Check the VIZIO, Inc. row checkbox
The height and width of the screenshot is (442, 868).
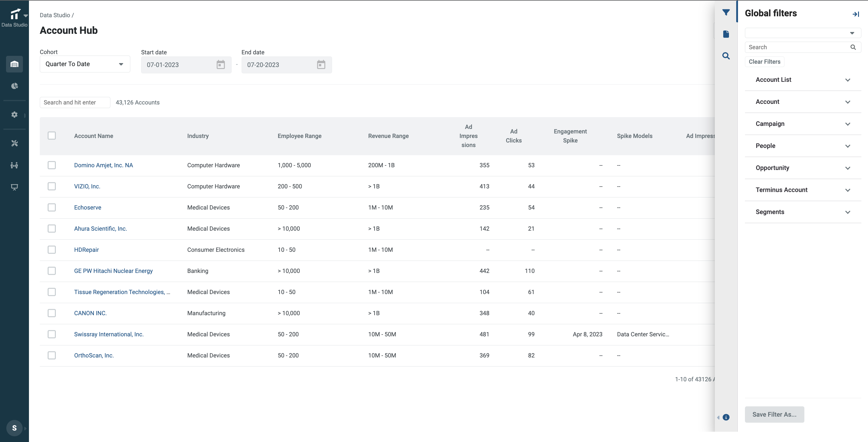[x=52, y=186]
